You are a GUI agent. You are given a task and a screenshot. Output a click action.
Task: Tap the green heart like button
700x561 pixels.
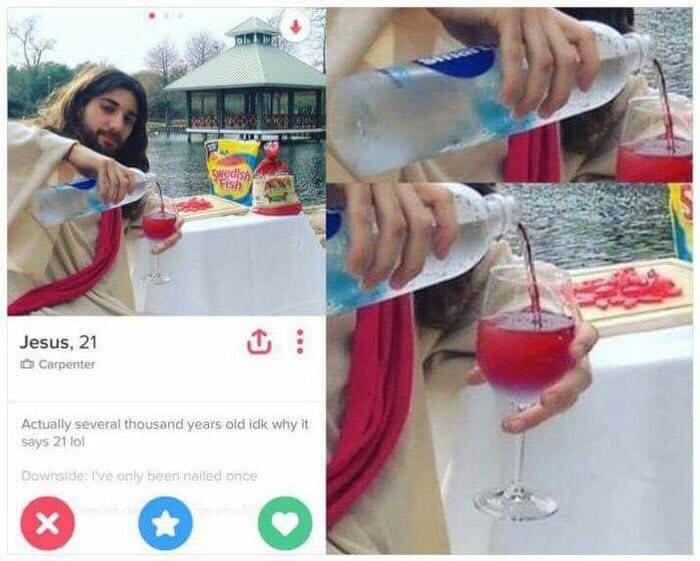pos(285,523)
